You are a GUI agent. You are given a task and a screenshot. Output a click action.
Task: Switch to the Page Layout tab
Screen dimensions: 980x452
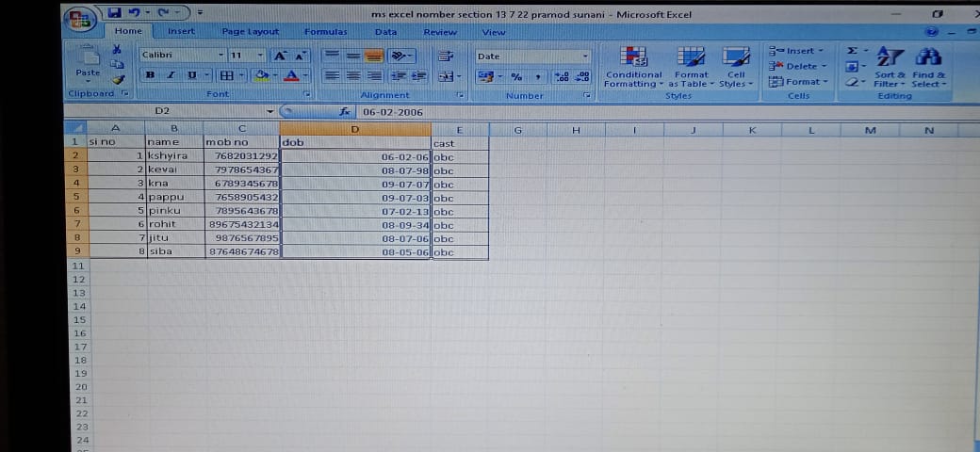point(250,32)
